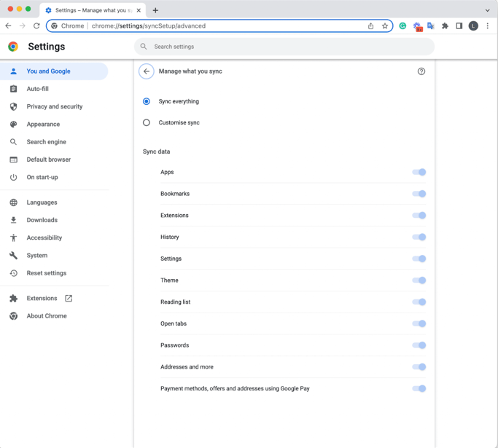Click the browser forward arrow

22,26
